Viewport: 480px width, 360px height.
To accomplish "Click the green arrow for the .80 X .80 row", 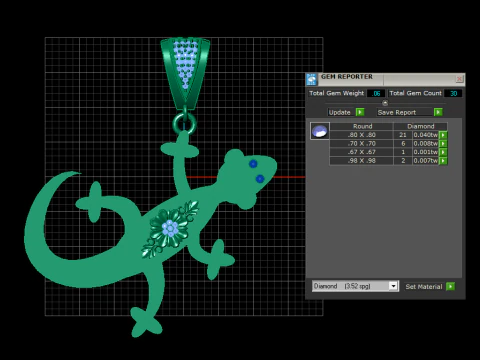I will click(443, 135).
